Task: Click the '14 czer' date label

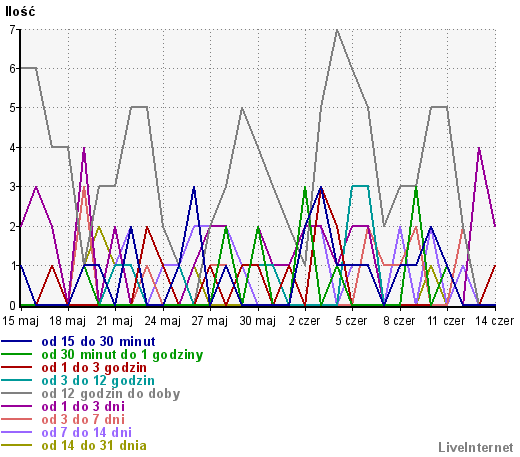Action: [x=494, y=321]
